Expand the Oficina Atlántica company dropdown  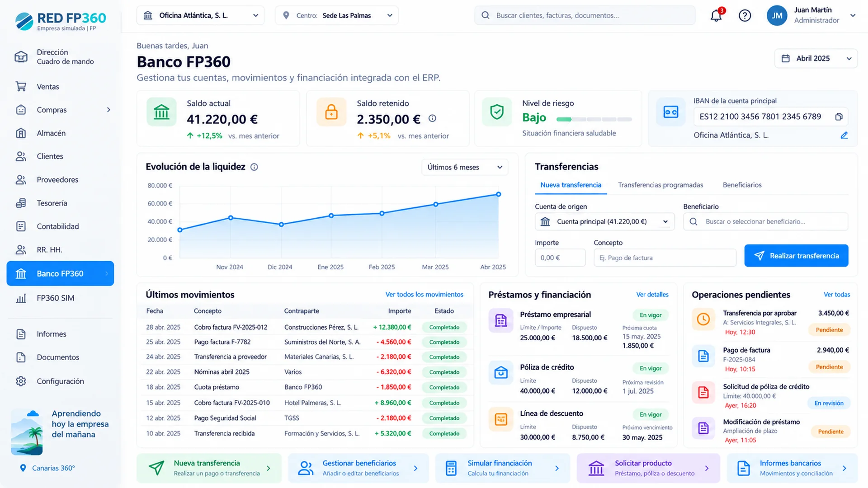click(200, 15)
